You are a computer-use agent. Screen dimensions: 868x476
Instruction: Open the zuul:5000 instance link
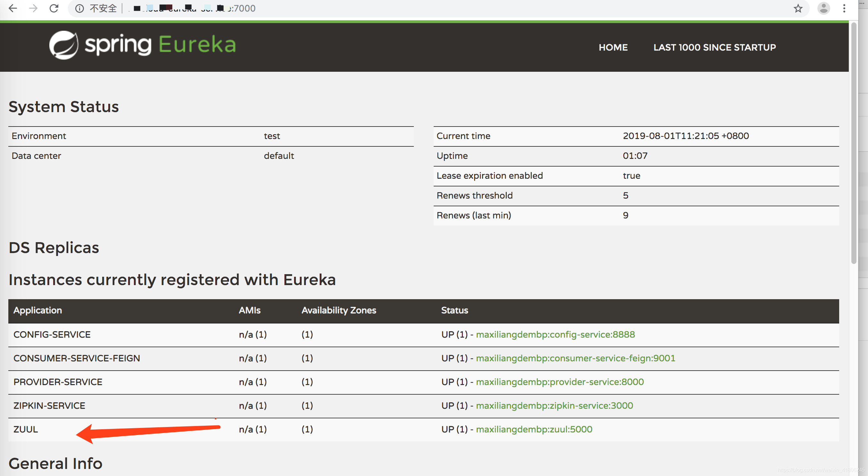[534, 429]
